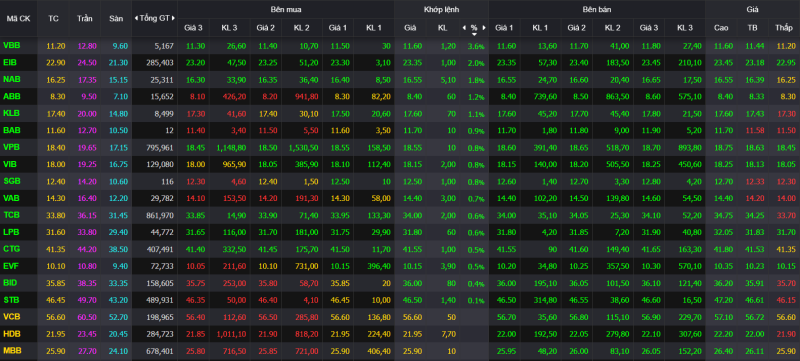This screenshot has height=361, width=800.
Task: Click the Bên mua group header
Action: pyautogui.click(x=285, y=9)
